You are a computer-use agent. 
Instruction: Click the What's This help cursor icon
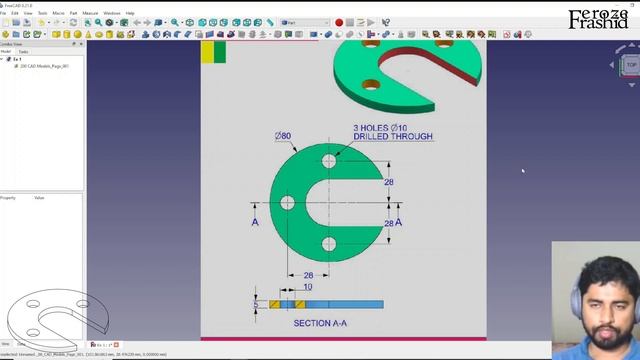(386, 22)
